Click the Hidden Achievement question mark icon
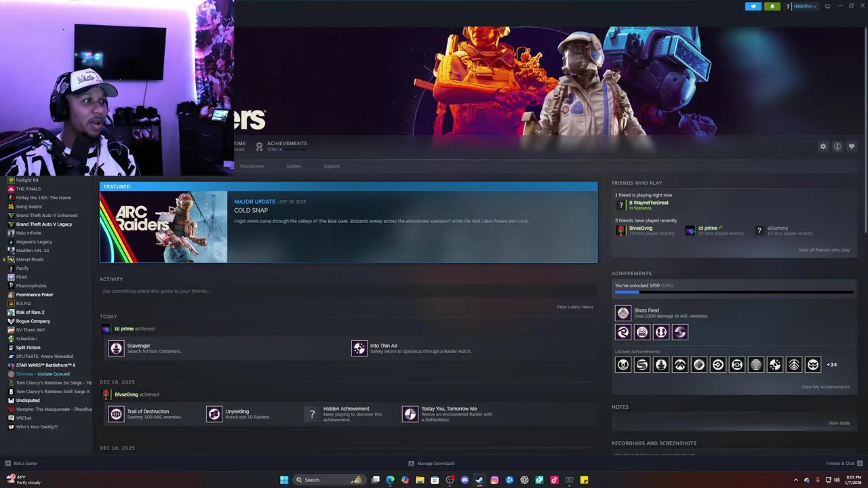868x488 pixels. click(x=312, y=414)
